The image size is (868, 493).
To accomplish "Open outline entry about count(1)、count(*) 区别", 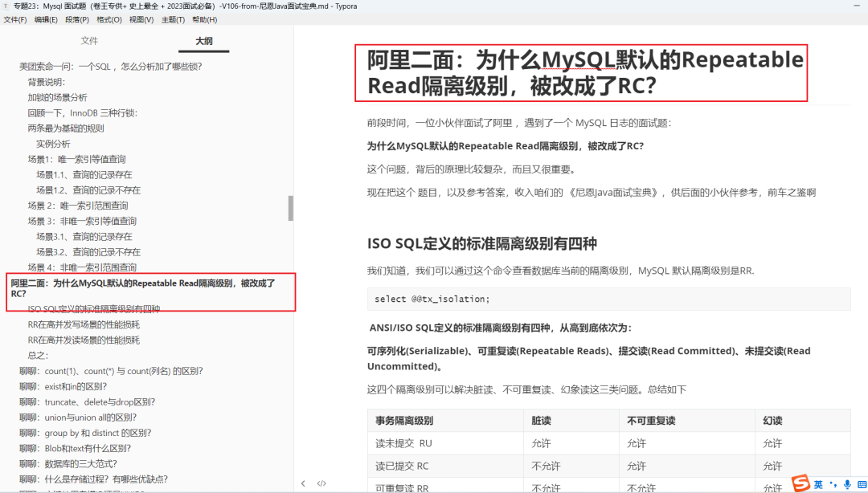I will 111,371.
